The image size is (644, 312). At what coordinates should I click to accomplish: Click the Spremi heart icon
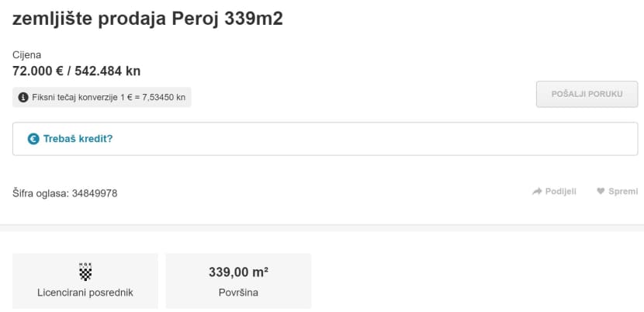coord(601,191)
